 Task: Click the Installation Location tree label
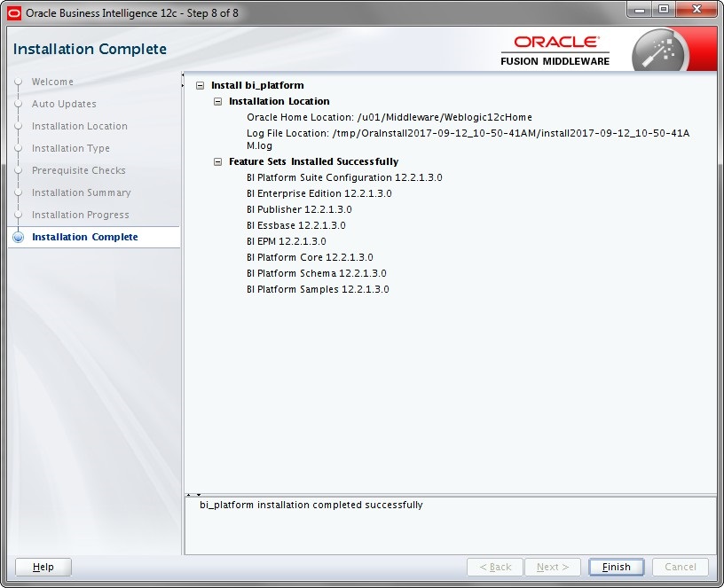[279, 101]
